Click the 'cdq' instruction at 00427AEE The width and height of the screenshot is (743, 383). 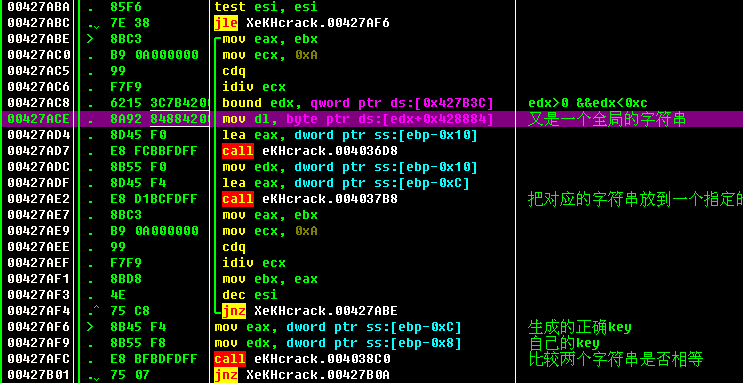click(234, 247)
